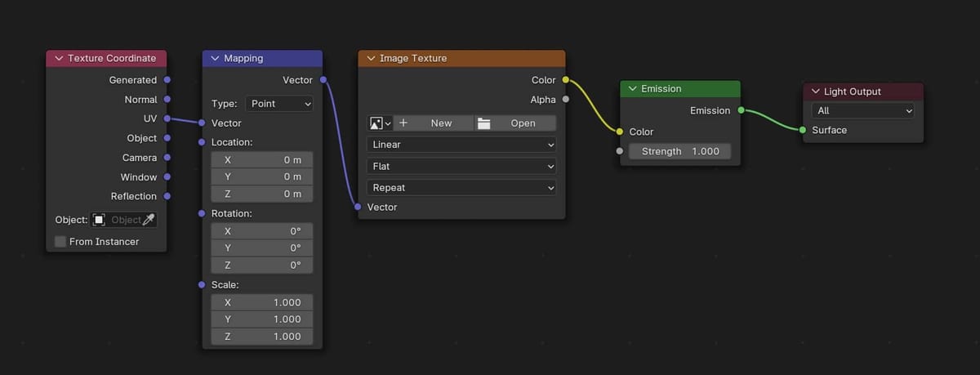980x375 pixels.
Task: Click the UV output socket
Action: [x=167, y=118]
